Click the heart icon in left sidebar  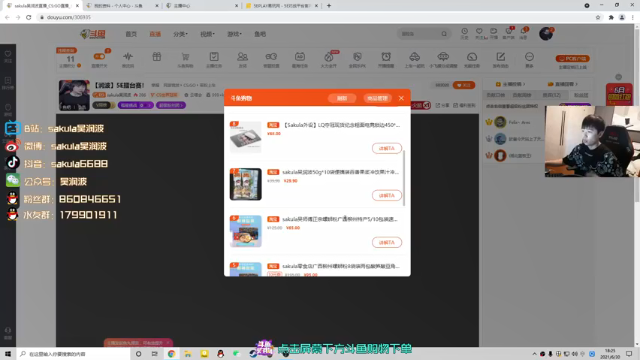[8, 54]
